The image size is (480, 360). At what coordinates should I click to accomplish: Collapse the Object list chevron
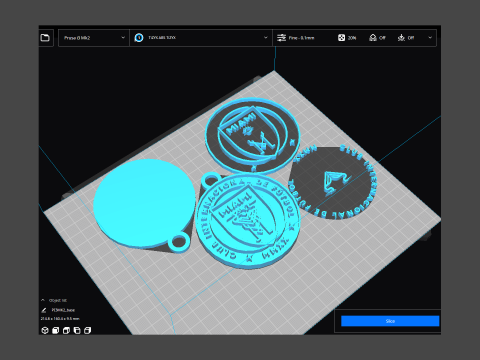click(x=43, y=300)
